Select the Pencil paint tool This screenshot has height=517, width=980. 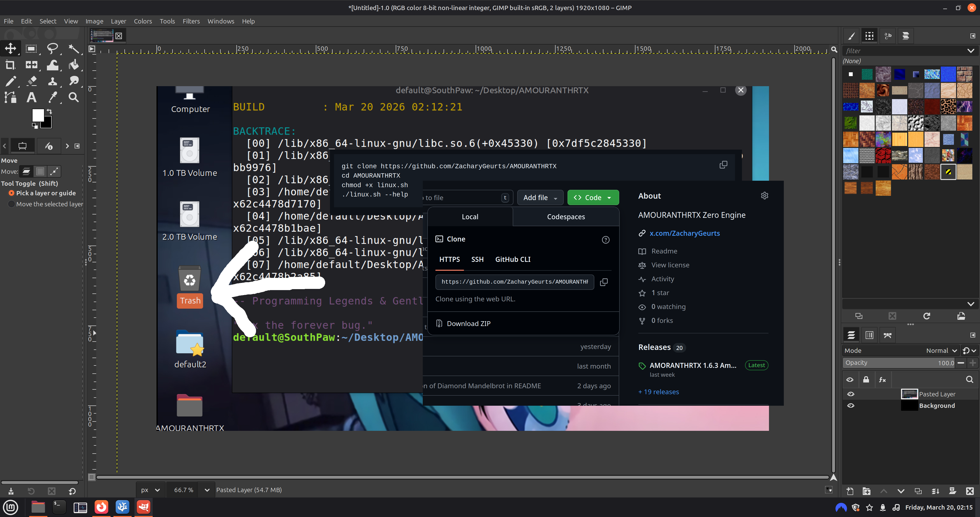tap(10, 81)
